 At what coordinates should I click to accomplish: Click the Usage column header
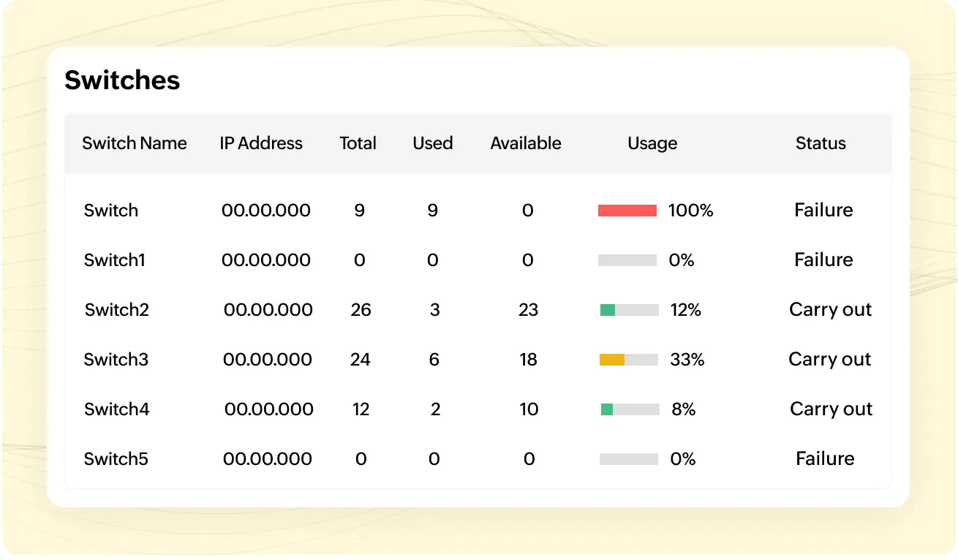coord(652,144)
